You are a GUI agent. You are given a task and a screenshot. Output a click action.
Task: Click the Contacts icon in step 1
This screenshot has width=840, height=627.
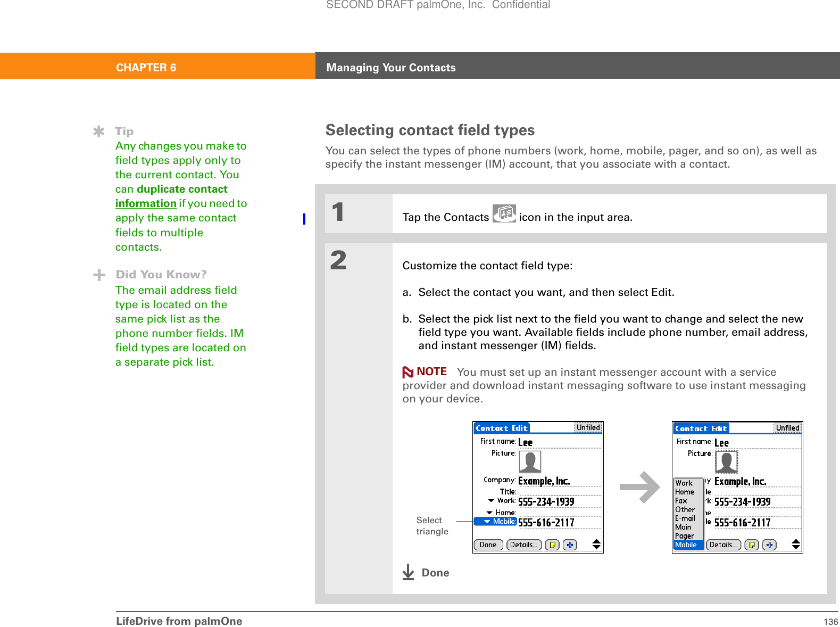point(504,213)
